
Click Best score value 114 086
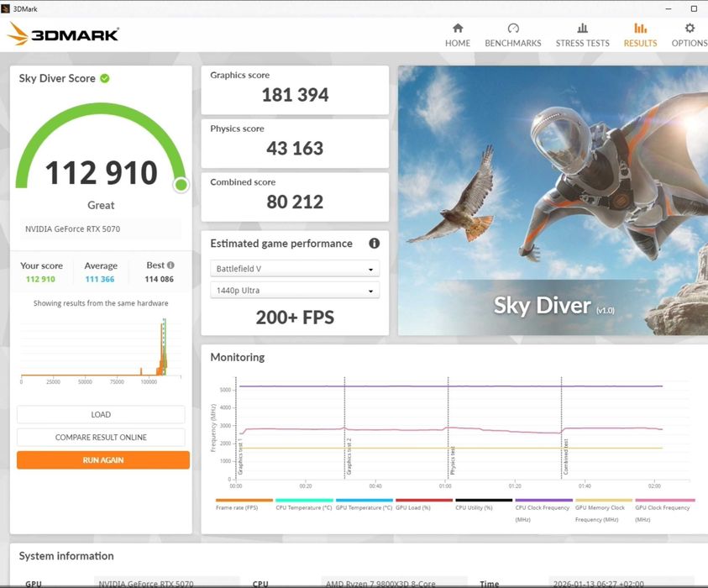click(159, 279)
